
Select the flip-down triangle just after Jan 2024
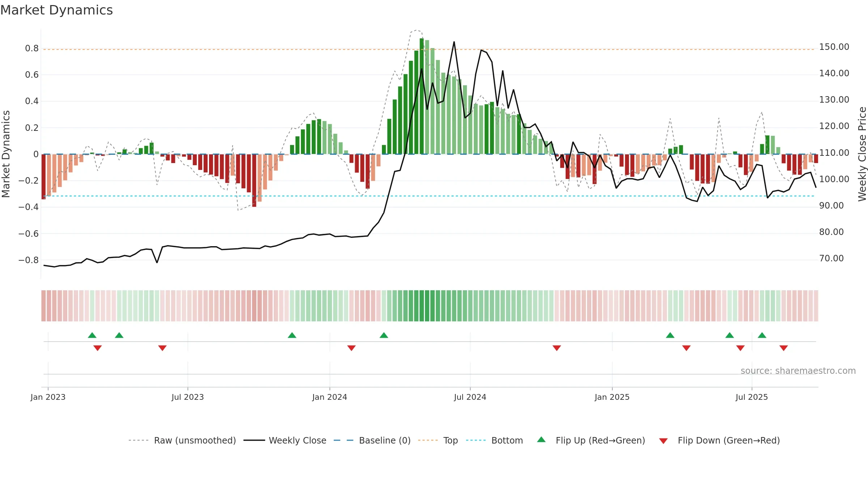pos(352,348)
